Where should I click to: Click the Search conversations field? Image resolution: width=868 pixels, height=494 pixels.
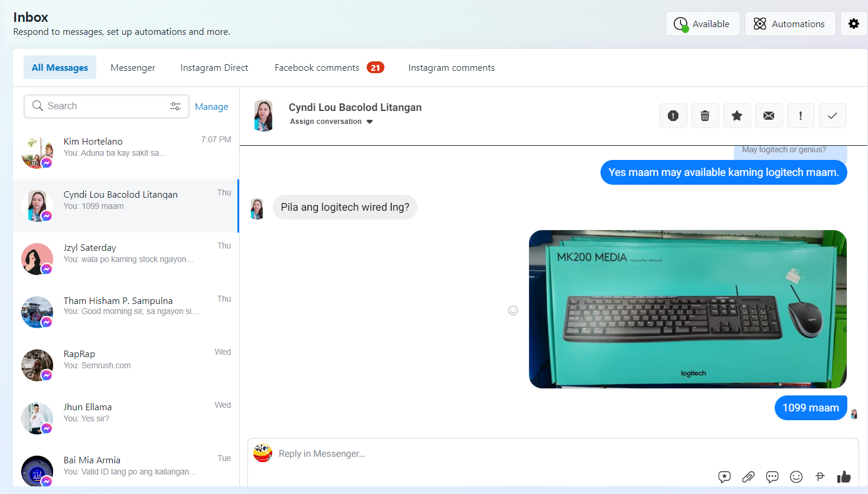point(106,106)
